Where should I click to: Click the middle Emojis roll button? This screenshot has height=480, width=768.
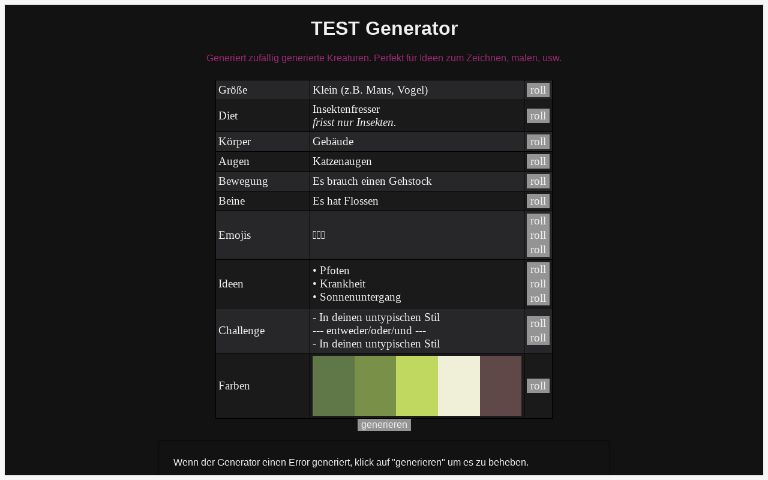[538, 235]
